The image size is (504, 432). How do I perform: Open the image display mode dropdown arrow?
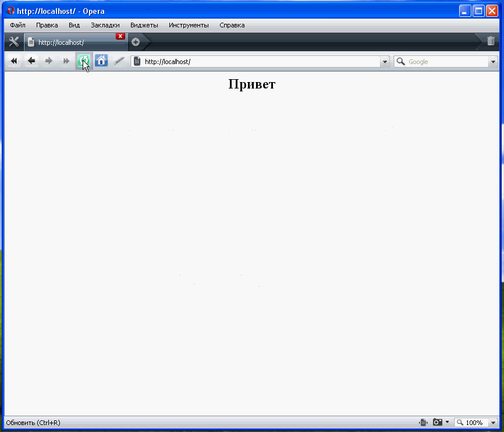click(x=447, y=422)
